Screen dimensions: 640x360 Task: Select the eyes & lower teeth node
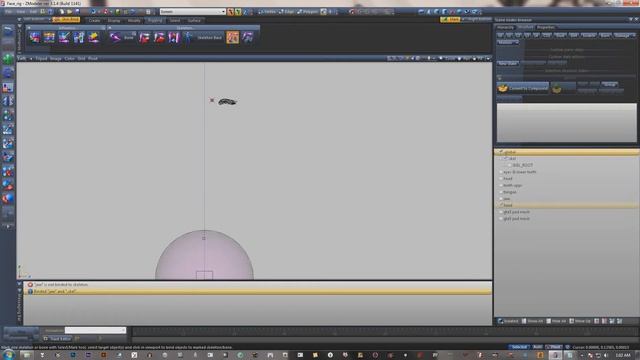tap(520, 172)
